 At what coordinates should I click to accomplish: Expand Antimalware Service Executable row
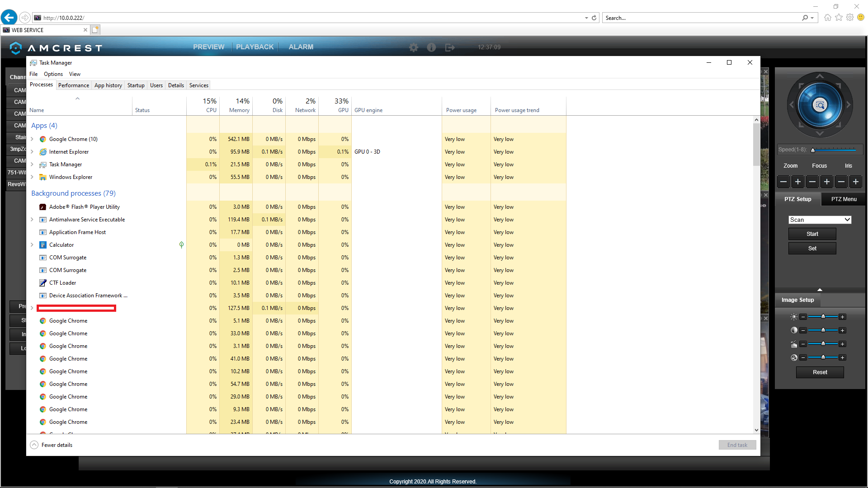(x=32, y=220)
